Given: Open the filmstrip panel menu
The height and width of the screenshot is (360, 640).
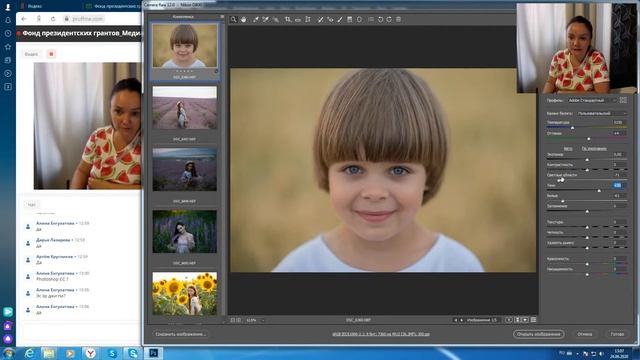Looking at the screenshot, I should pos(222,17).
